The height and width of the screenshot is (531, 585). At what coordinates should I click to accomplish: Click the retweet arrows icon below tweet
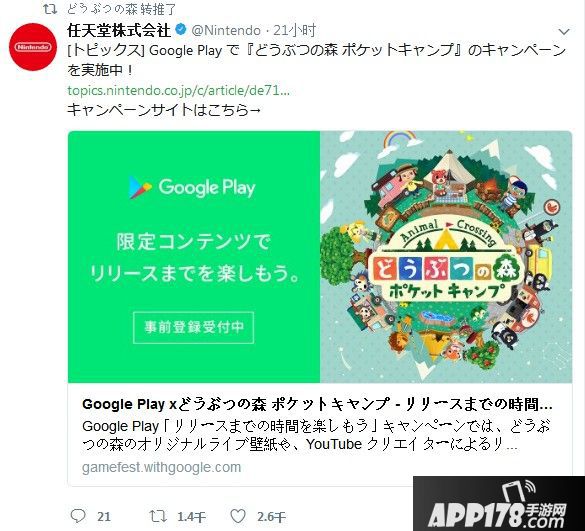click(158, 516)
